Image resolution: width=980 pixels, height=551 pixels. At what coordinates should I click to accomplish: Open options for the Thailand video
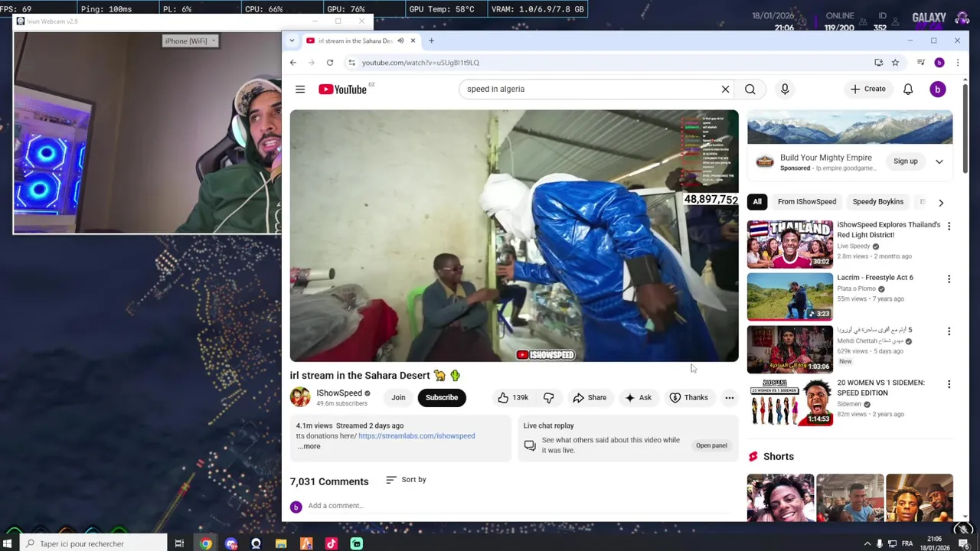(949, 227)
